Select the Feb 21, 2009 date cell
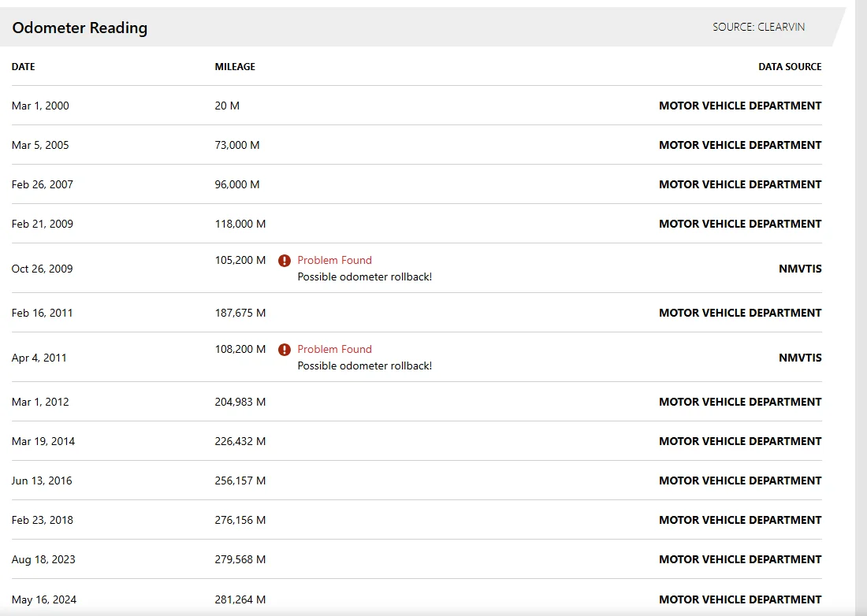 tap(43, 224)
